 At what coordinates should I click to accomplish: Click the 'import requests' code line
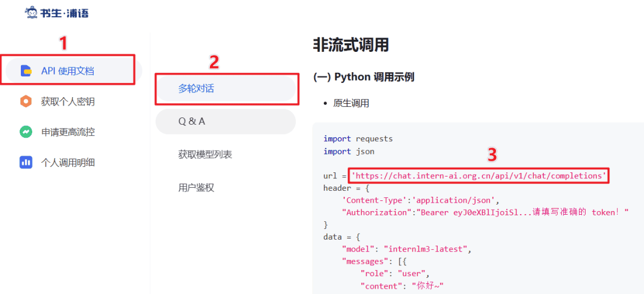(x=358, y=139)
